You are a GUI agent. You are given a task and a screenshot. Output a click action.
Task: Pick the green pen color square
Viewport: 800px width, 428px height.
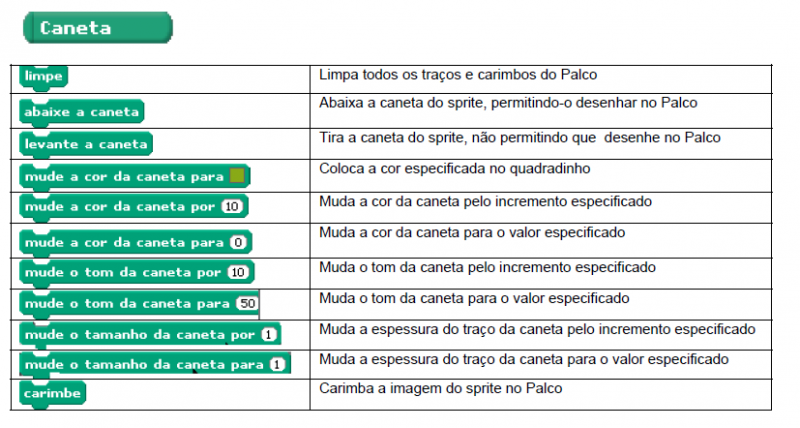click(x=236, y=177)
